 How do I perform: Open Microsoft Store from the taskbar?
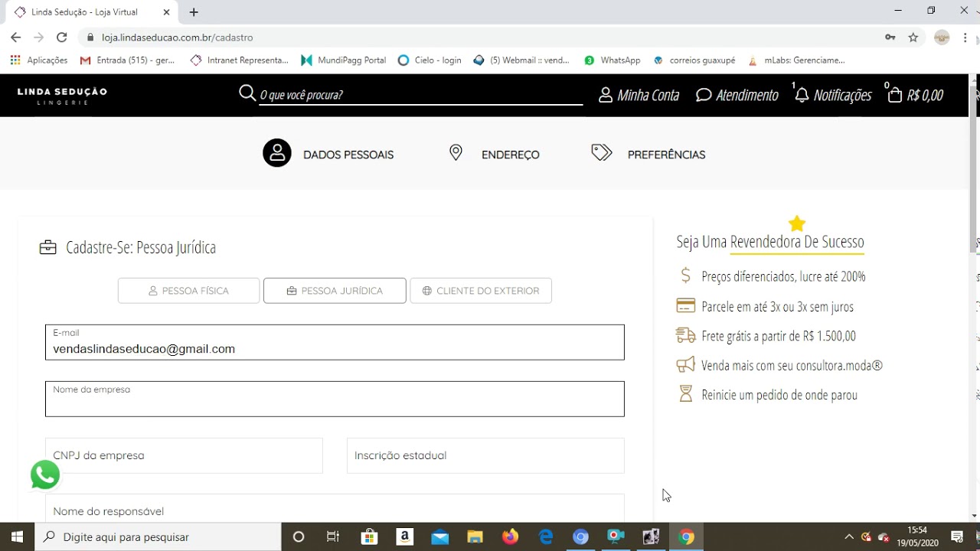coord(369,536)
